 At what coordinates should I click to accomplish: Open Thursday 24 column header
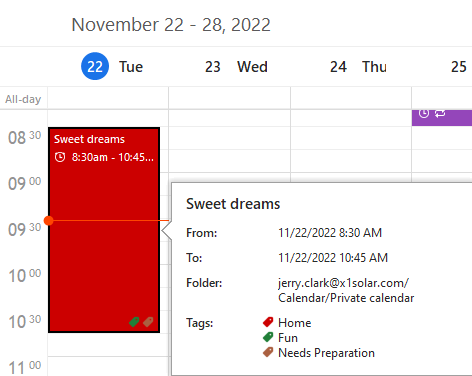(358, 67)
